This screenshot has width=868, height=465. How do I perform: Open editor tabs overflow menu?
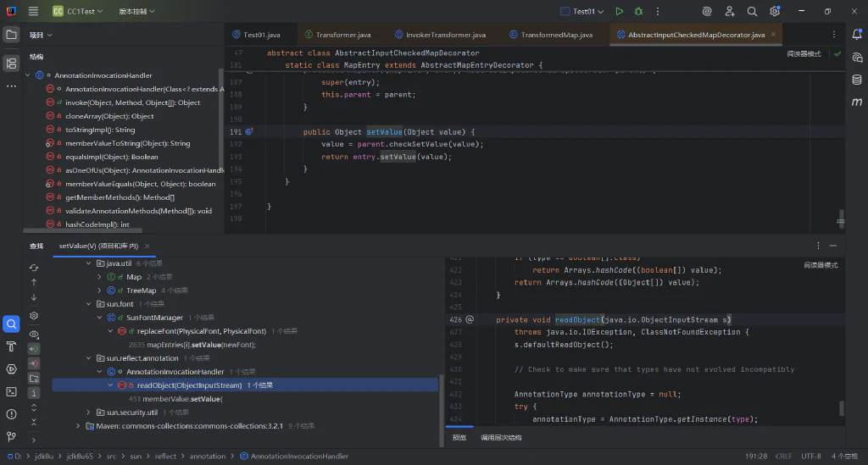(x=834, y=34)
